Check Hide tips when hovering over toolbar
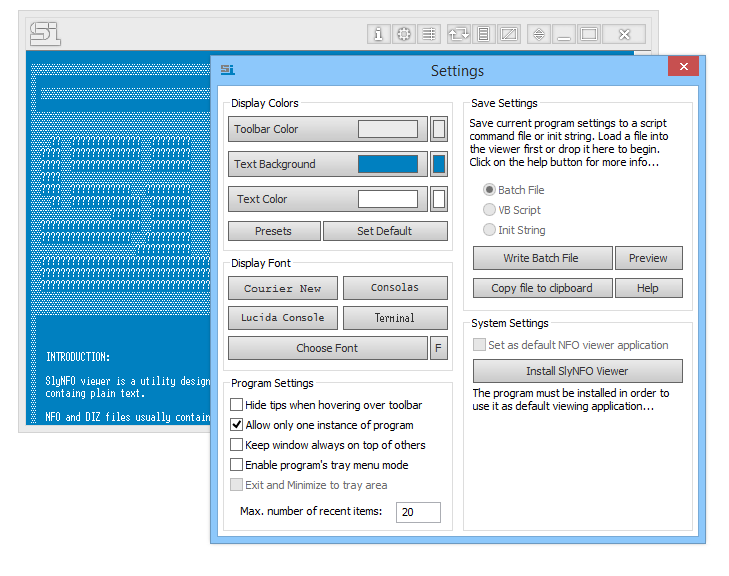The height and width of the screenshot is (576, 729). click(x=237, y=404)
